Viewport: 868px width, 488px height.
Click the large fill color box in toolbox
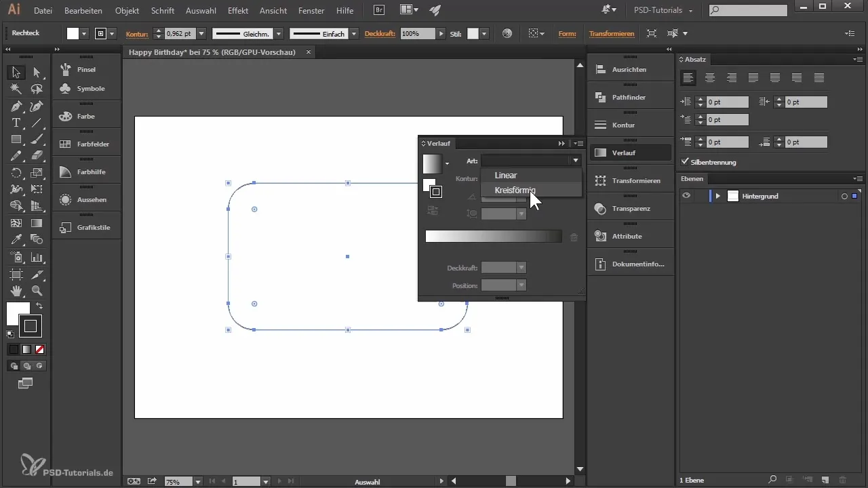tap(18, 314)
